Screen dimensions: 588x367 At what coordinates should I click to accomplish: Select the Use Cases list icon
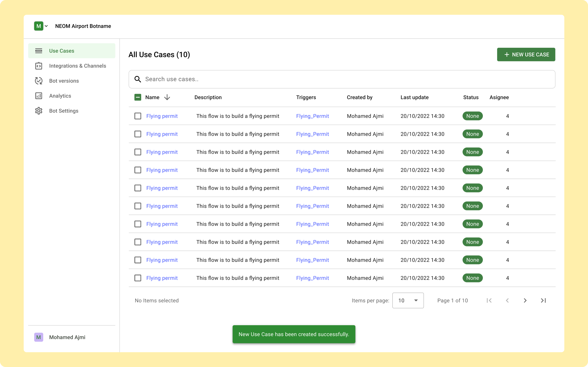pos(39,50)
